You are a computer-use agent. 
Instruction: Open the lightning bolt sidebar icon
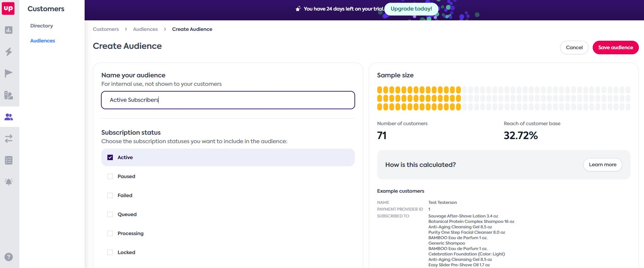point(9,52)
